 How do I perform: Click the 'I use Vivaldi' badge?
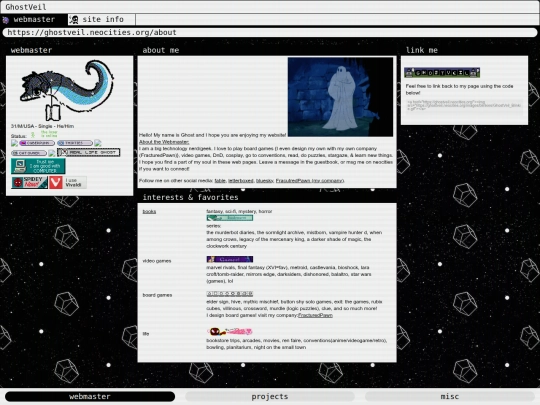68,182
